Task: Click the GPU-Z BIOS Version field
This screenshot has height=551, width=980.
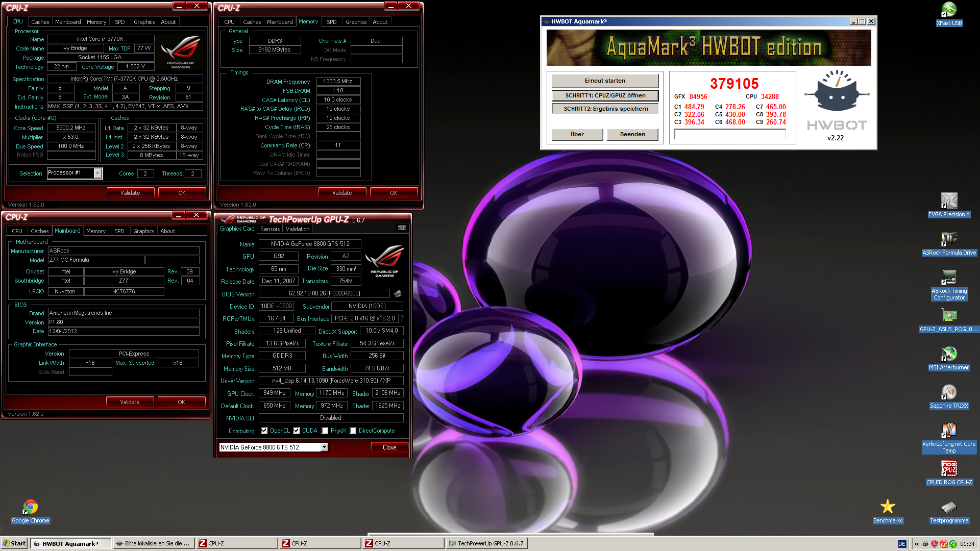Action: pos(325,293)
